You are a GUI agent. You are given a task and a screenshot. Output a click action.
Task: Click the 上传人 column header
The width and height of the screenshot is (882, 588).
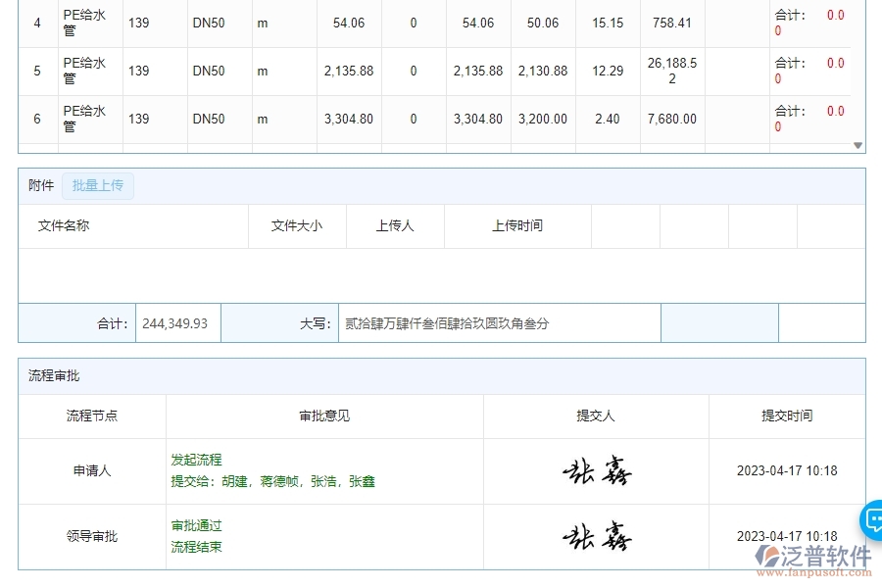(x=395, y=225)
